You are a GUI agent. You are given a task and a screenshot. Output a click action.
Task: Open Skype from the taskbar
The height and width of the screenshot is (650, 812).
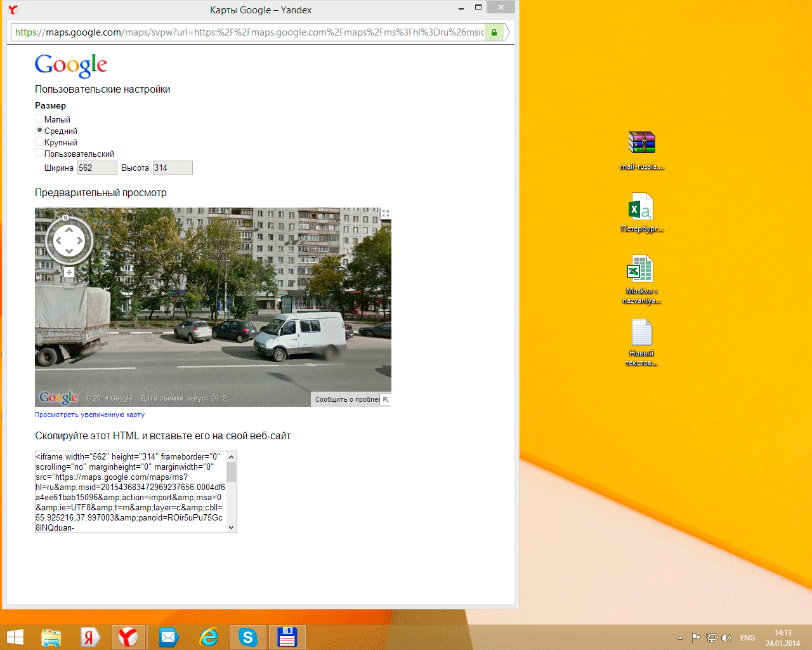[x=248, y=637]
